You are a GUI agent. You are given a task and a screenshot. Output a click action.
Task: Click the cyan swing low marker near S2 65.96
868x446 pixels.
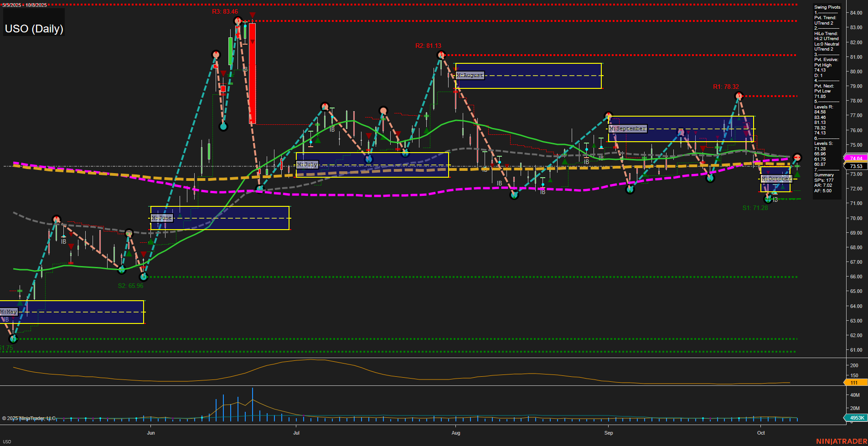[144, 277]
